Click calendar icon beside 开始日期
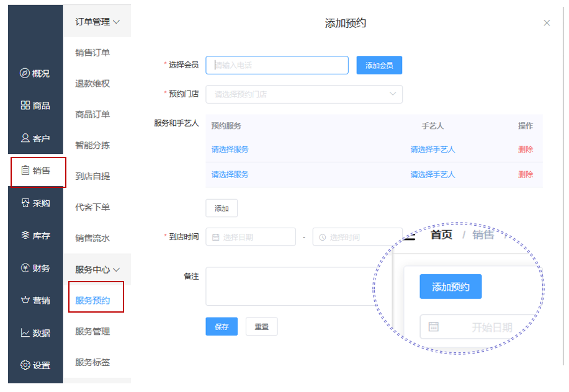Image resolution: width=569 pixels, height=392 pixels. pos(434,327)
